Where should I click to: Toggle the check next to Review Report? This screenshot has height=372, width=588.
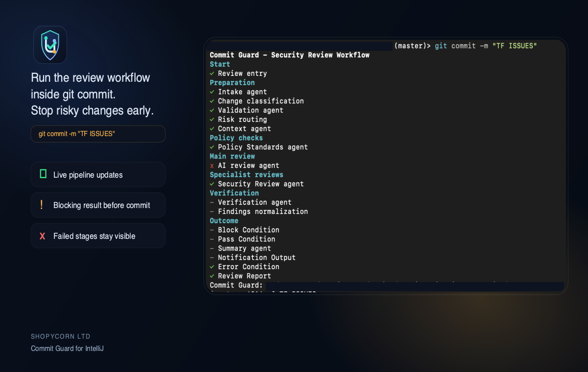click(212, 276)
